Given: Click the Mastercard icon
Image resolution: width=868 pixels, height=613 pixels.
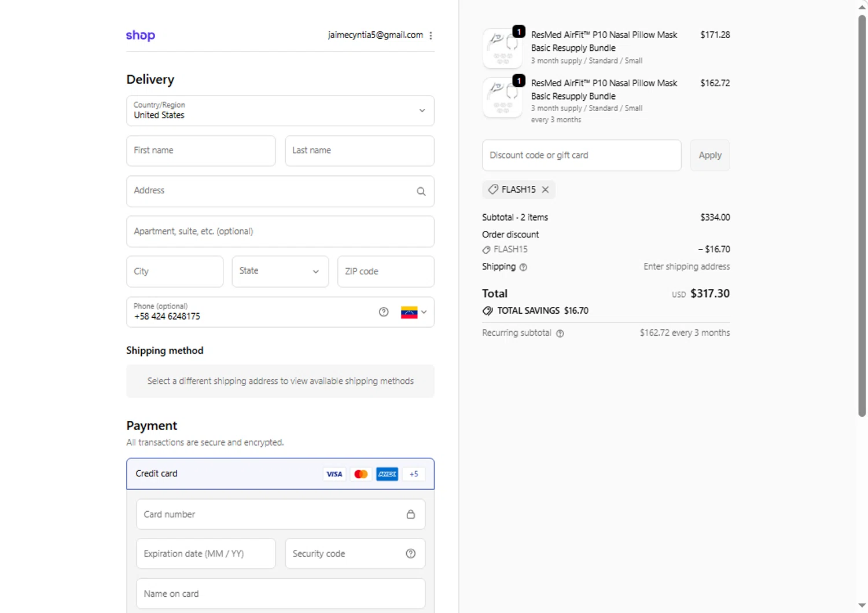Looking at the screenshot, I should (361, 474).
